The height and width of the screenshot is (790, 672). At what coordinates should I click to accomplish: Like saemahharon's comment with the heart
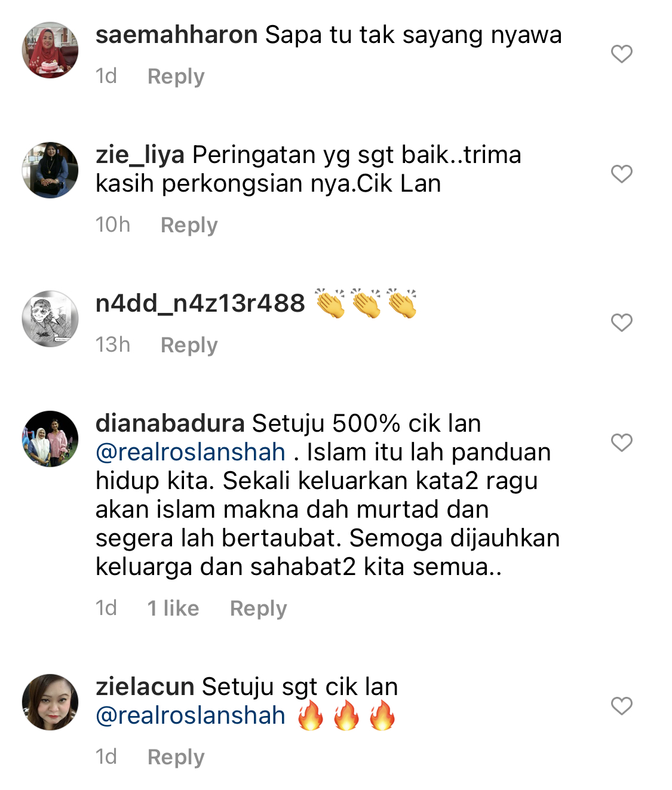click(x=621, y=54)
